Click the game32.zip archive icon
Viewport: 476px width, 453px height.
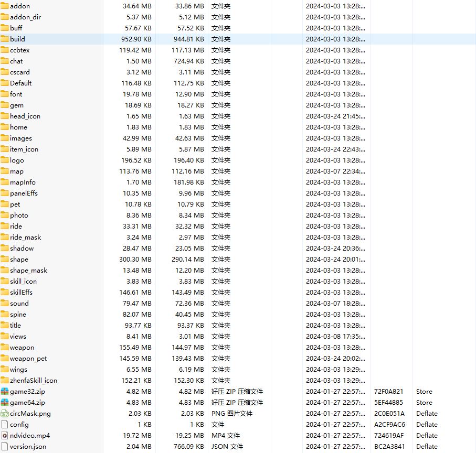[5, 392]
